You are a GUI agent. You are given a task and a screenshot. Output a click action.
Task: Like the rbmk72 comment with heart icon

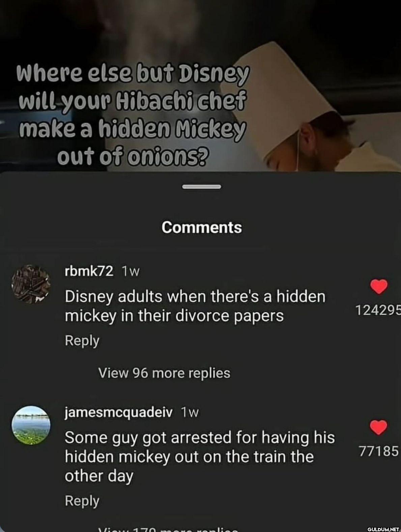379,287
